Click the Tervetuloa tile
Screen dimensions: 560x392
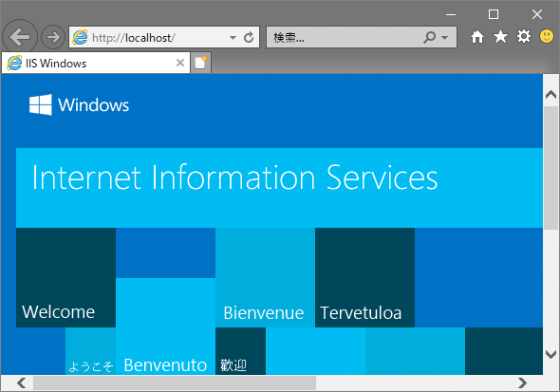tap(364, 277)
